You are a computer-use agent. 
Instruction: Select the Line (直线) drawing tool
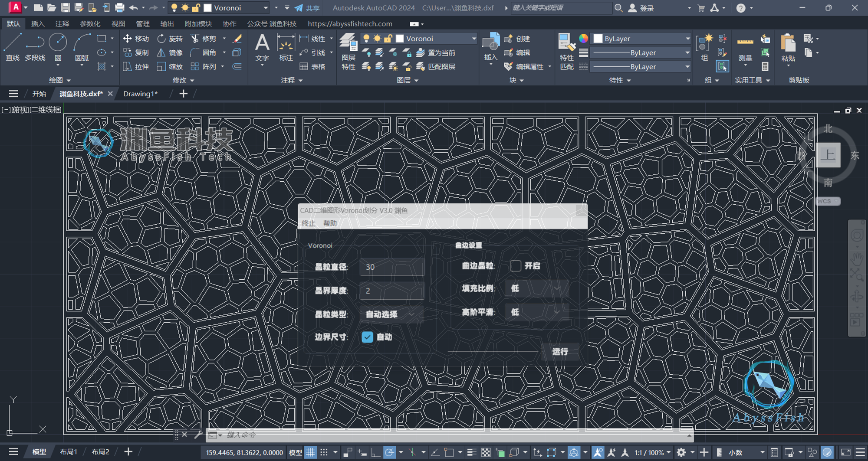(x=12, y=47)
